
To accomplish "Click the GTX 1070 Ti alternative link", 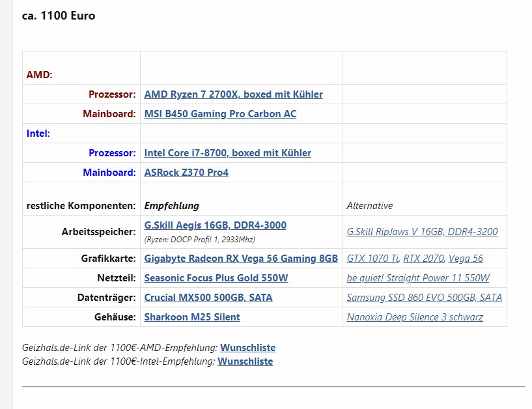I will pos(372,259).
